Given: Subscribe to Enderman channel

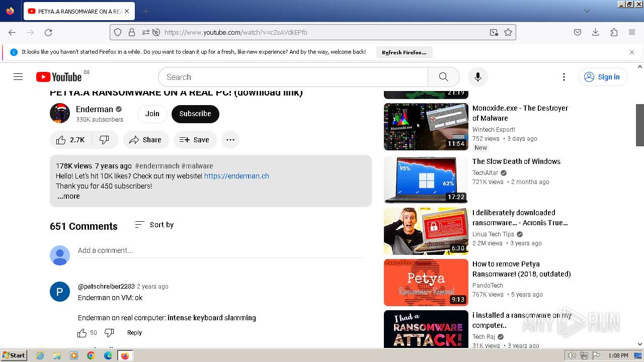Looking at the screenshot, I should (195, 114).
